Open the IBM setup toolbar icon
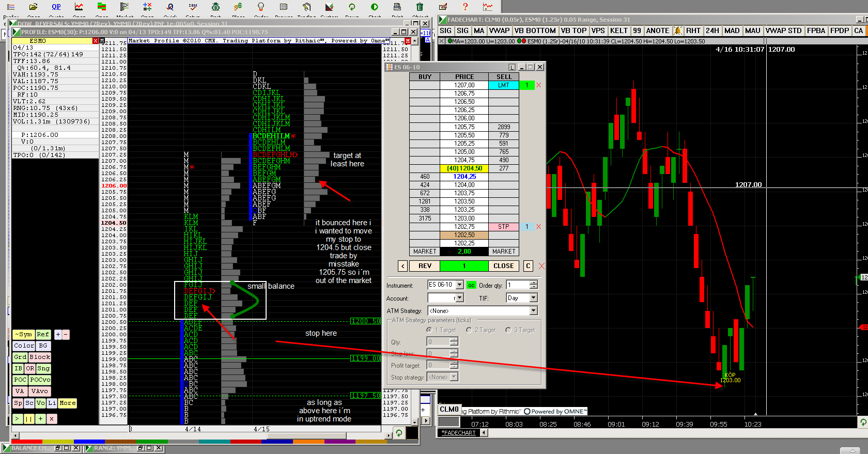 point(193,7)
